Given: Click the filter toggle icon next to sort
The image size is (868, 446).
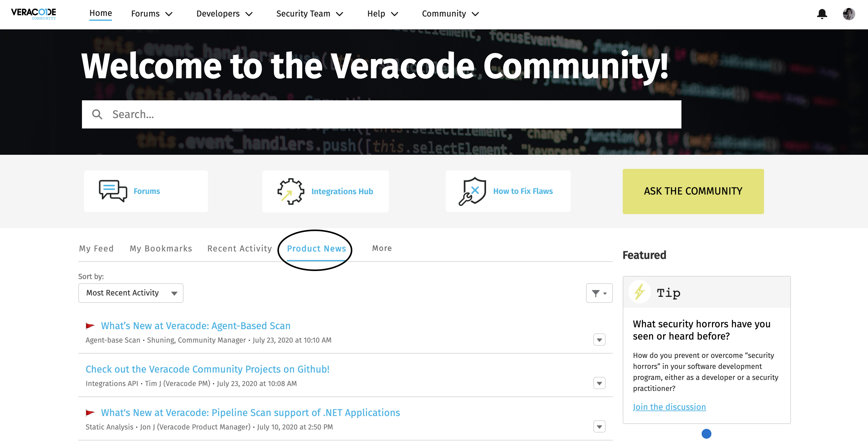Looking at the screenshot, I should [600, 292].
